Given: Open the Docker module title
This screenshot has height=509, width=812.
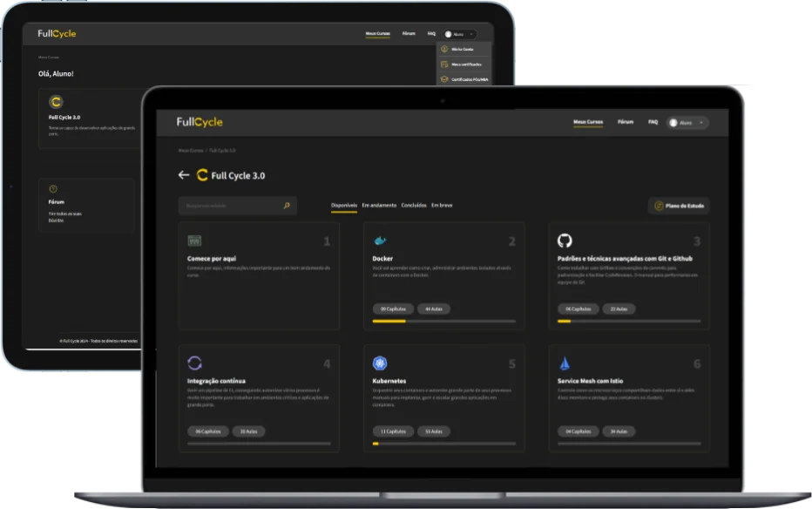Looking at the screenshot, I should pos(382,258).
